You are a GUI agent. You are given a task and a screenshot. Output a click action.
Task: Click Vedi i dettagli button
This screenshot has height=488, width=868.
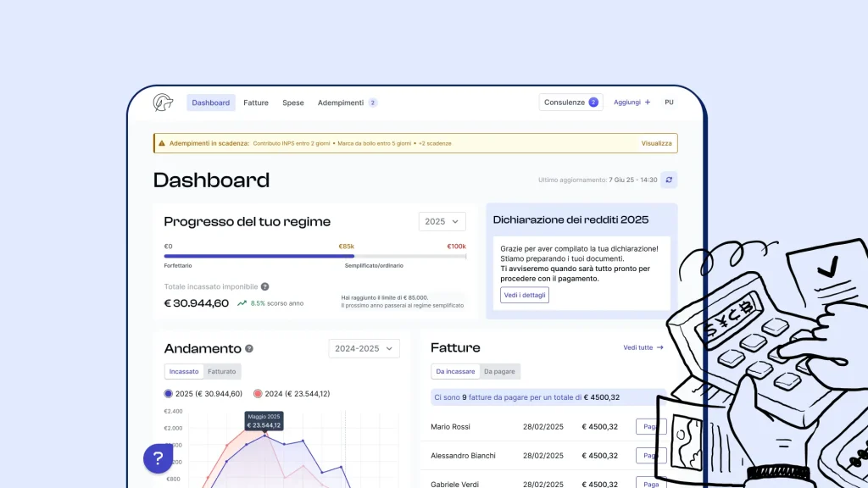tap(524, 295)
